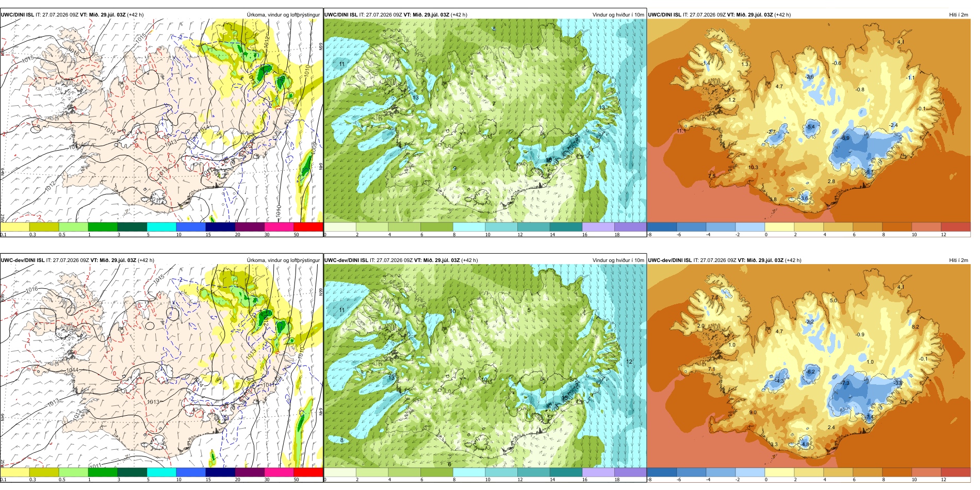Click top temperature map title 'Hiti í 2m'

[958, 15]
